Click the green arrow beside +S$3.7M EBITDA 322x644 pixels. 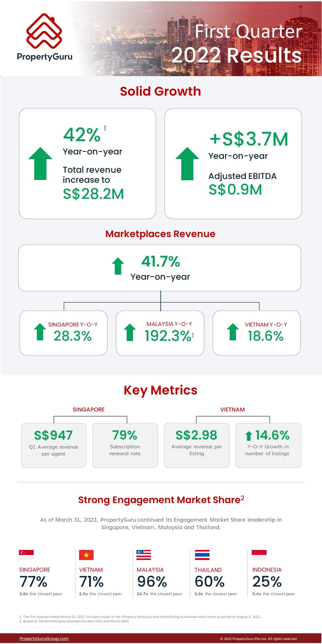coord(187,164)
